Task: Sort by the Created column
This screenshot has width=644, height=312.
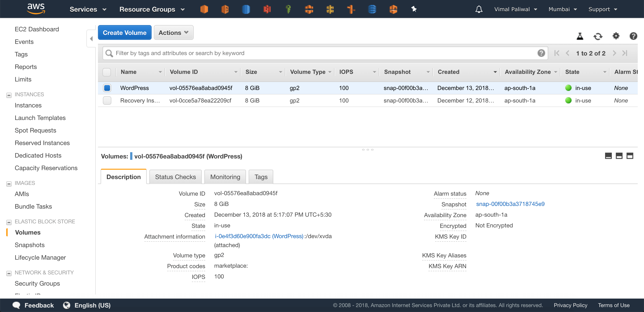Action: [x=466, y=72]
